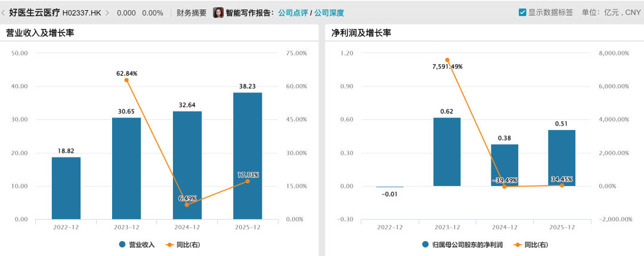The image size is (644, 256).
Task: Click 同比(右) legend in the net profit chart
Action: pyautogui.click(x=530, y=245)
